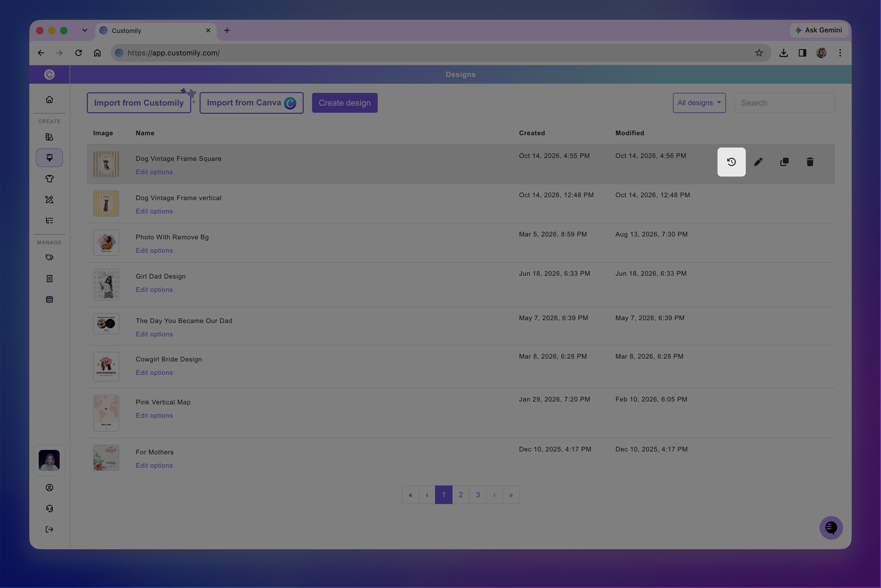The image size is (881, 588).
Task: Open version history for Dog Vintage Frame Square
Action: pos(731,162)
